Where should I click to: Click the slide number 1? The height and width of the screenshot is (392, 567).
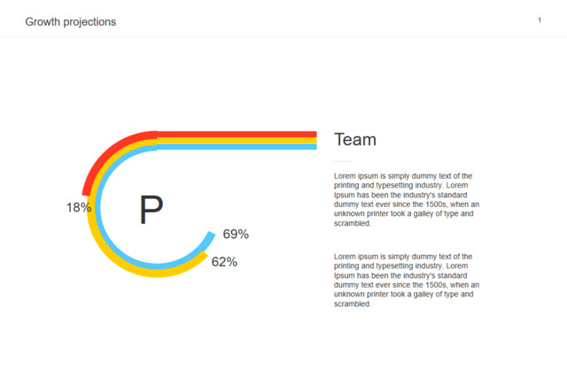tap(540, 20)
